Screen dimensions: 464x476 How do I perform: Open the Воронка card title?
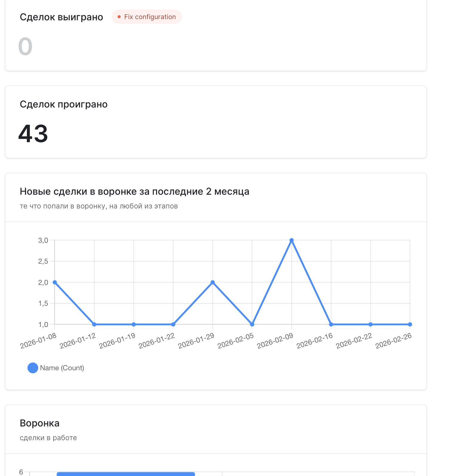[x=39, y=423]
